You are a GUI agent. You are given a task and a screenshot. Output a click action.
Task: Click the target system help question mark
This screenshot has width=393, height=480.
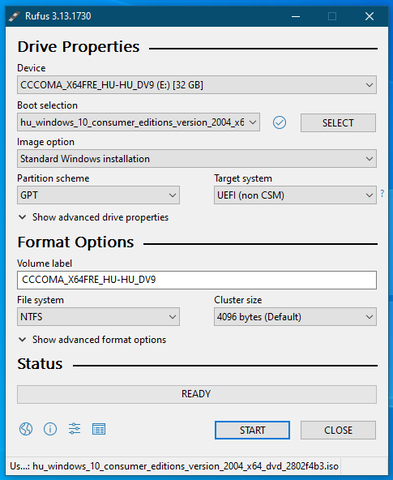click(382, 193)
